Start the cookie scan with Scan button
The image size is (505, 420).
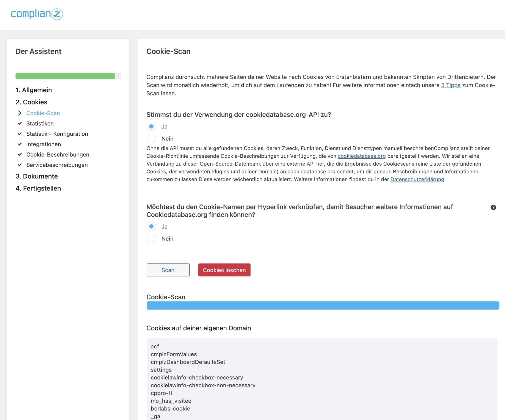pos(168,270)
